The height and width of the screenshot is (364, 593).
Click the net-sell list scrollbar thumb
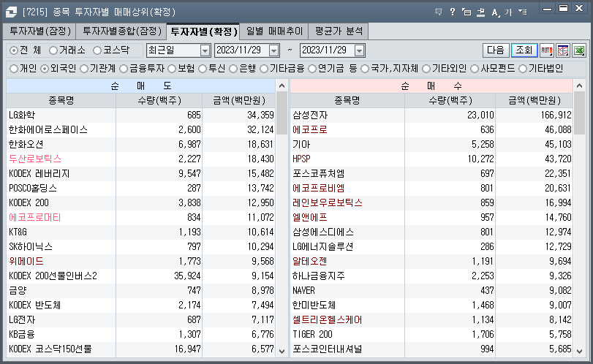point(282,113)
